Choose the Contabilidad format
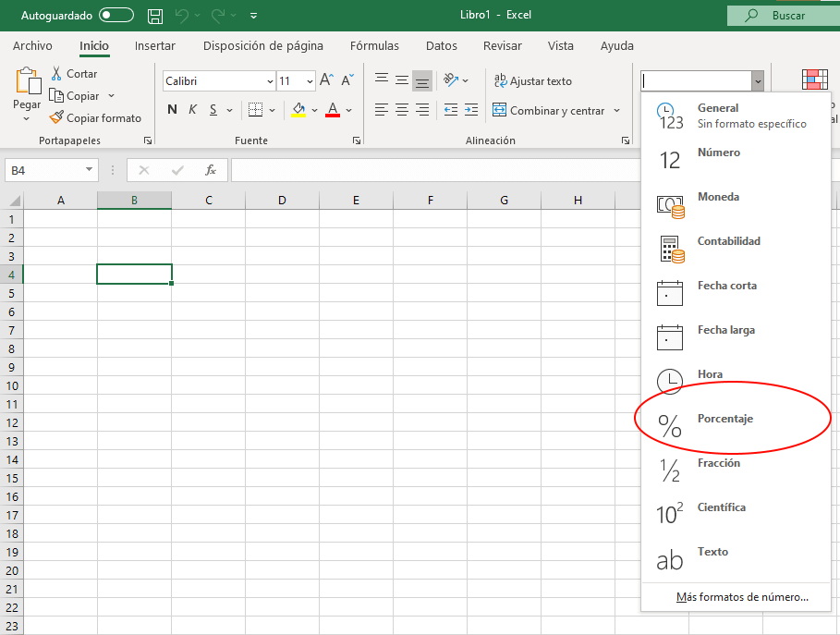Image resolution: width=840 pixels, height=635 pixels. (737, 249)
